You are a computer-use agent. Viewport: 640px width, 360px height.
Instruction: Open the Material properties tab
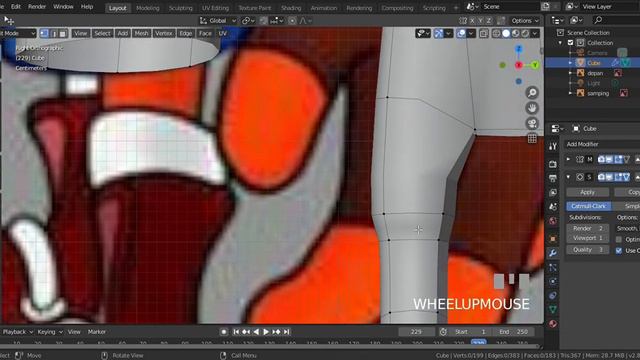pyautogui.click(x=553, y=324)
